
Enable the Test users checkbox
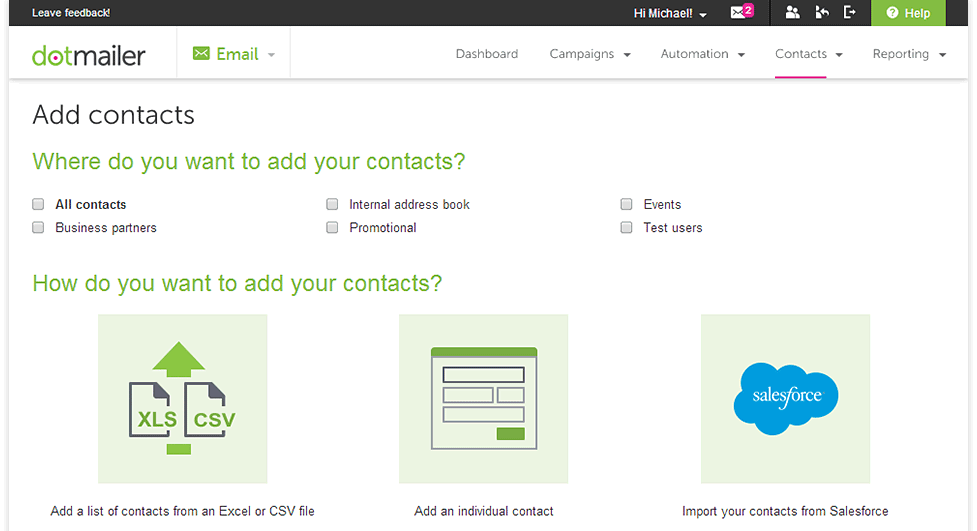pos(626,227)
